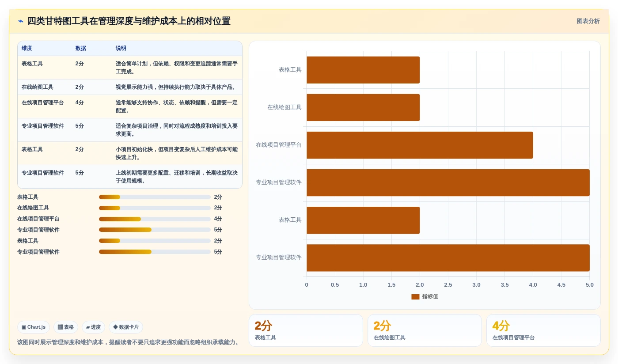Click the lightning icon beside the page title

click(x=21, y=21)
